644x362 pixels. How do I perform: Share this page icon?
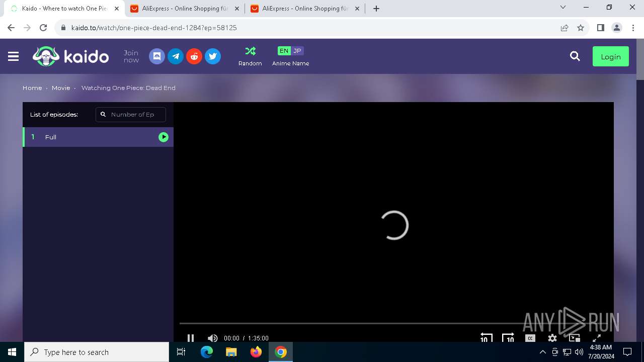565,28
